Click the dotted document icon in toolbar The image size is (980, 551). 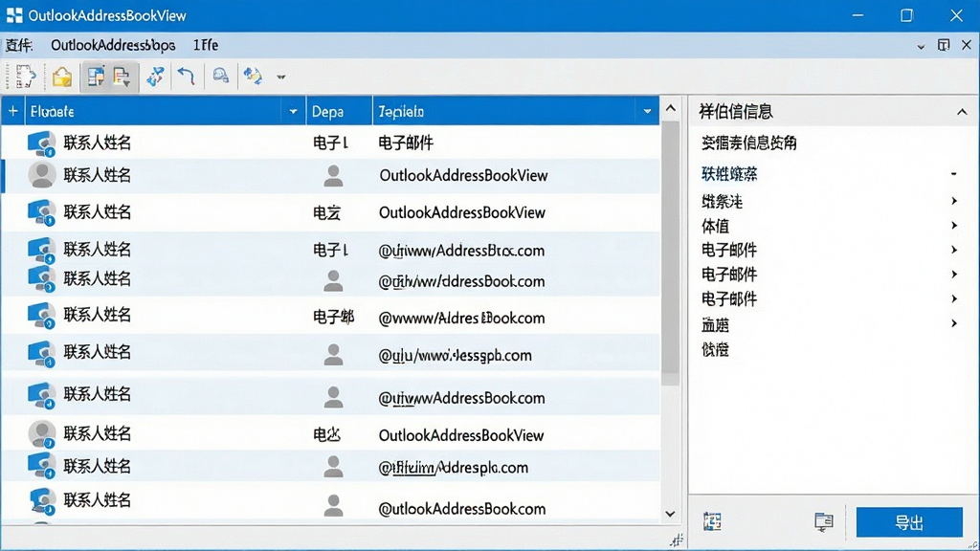point(26,77)
